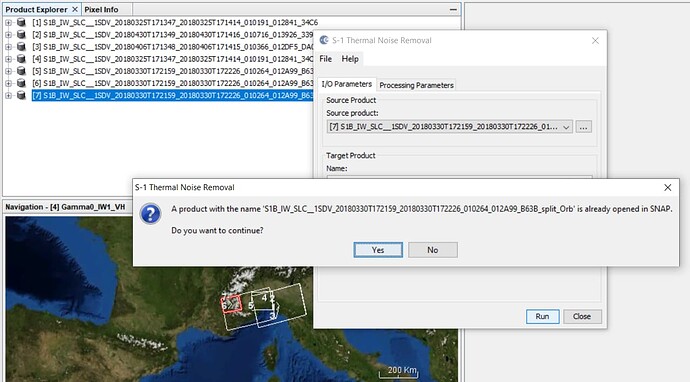Expand product [3] tree node
Screen dimensions: 690x382
coord(8,47)
